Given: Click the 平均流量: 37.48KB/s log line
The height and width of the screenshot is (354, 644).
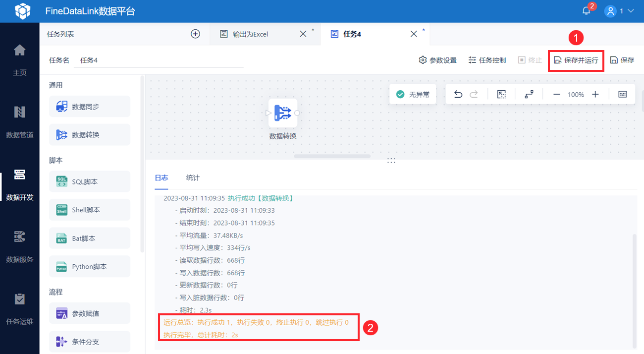Looking at the screenshot, I should click(x=209, y=236).
